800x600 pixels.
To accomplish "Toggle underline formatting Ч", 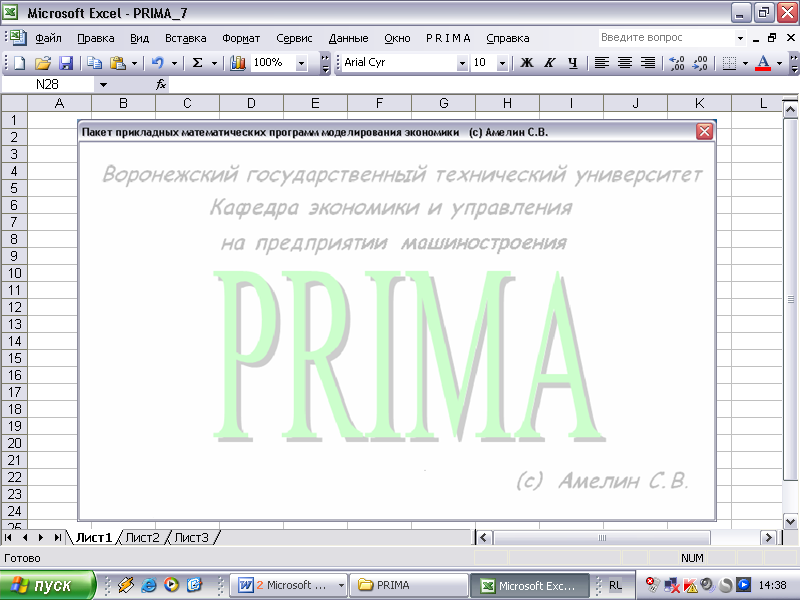I will point(572,63).
